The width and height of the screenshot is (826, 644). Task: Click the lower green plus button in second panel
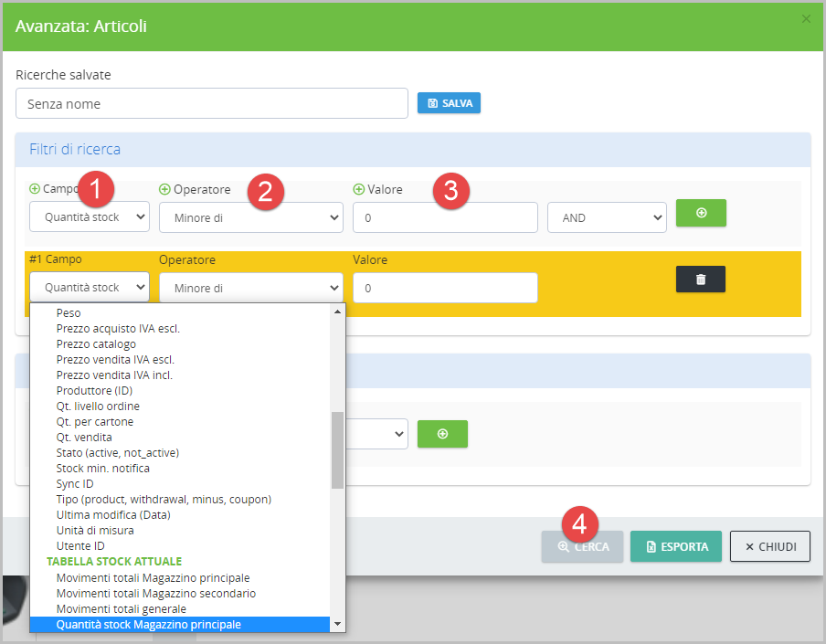(x=442, y=434)
